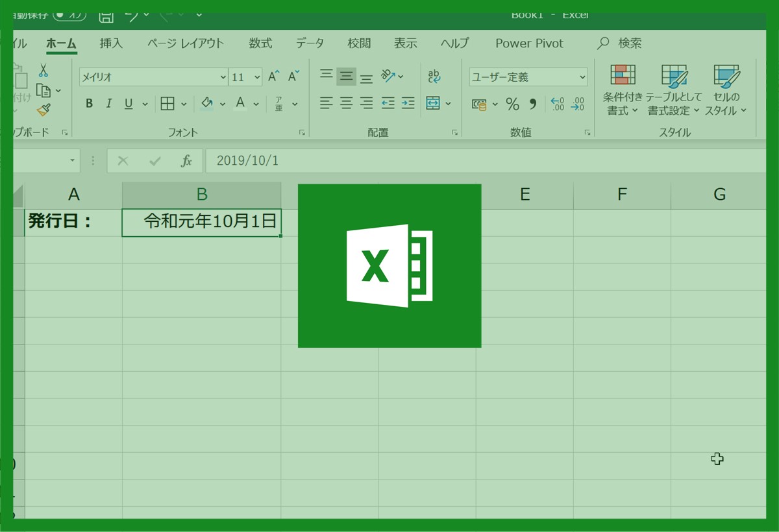Open the font size 11 dropdown

click(257, 77)
